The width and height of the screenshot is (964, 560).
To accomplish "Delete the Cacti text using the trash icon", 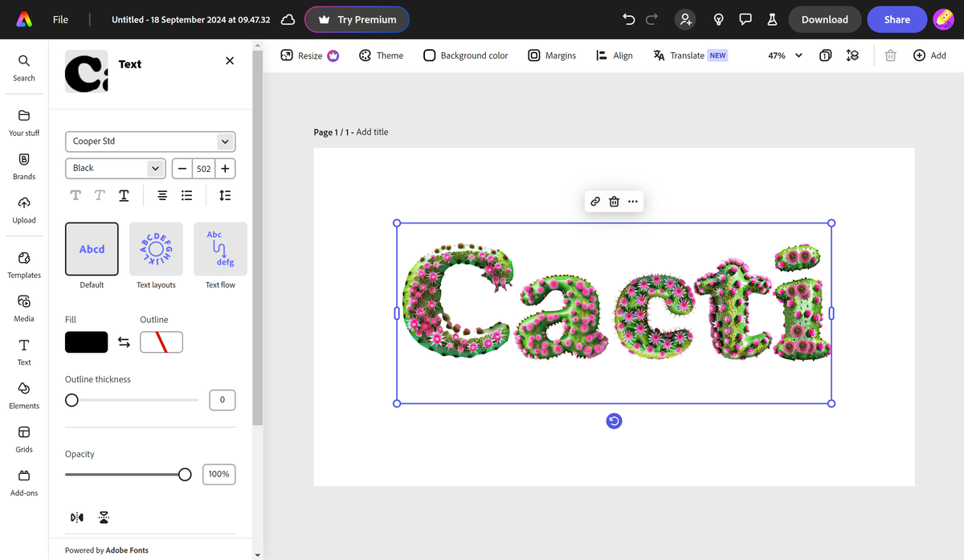I will click(x=614, y=202).
